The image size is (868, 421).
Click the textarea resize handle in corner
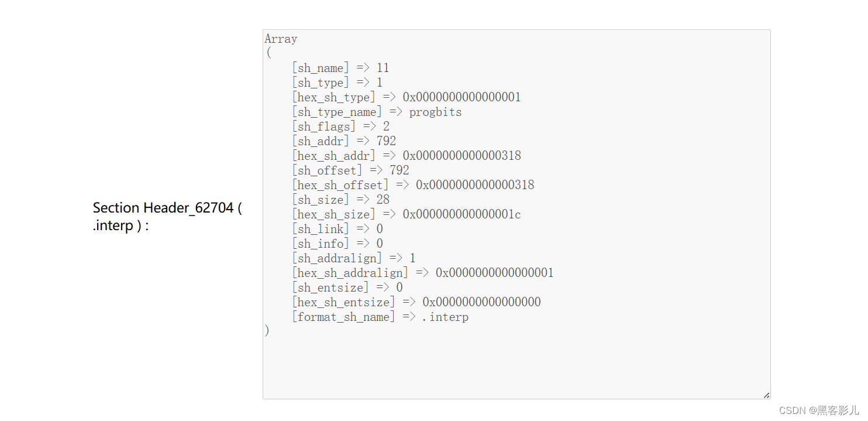click(x=766, y=395)
